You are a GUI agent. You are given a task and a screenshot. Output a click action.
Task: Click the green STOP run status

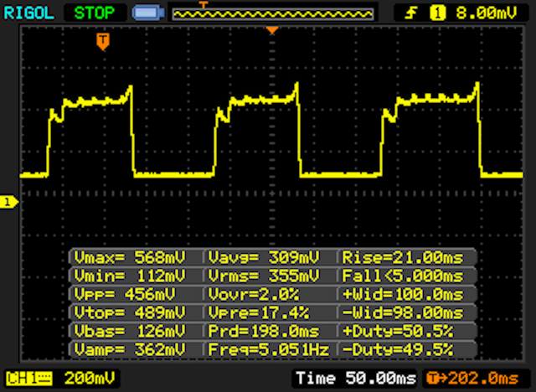pyautogui.click(x=95, y=13)
